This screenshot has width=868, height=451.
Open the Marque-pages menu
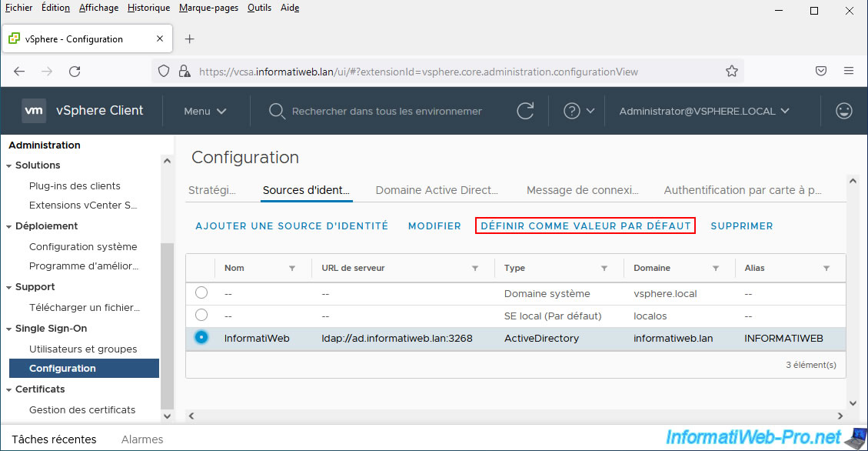(208, 8)
